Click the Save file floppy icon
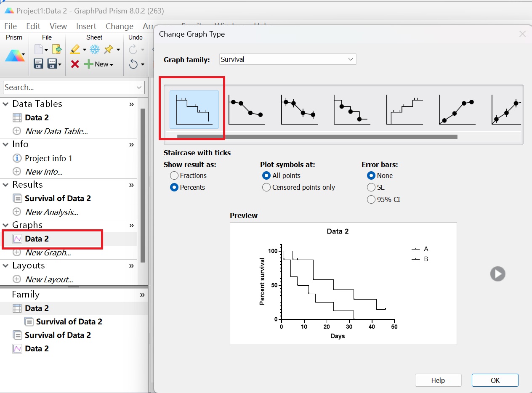This screenshot has width=532, height=393. tap(38, 64)
